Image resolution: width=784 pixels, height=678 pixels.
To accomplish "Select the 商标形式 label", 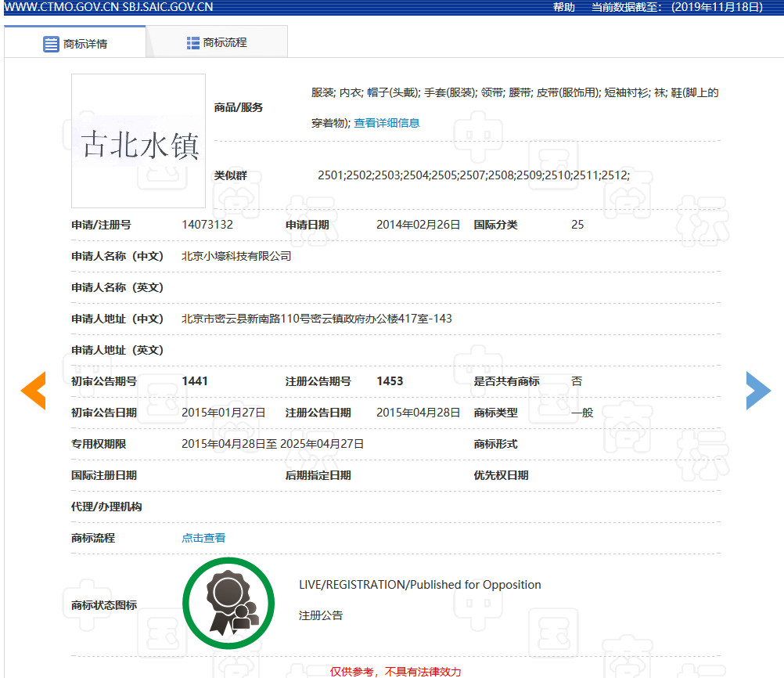I will tap(495, 444).
